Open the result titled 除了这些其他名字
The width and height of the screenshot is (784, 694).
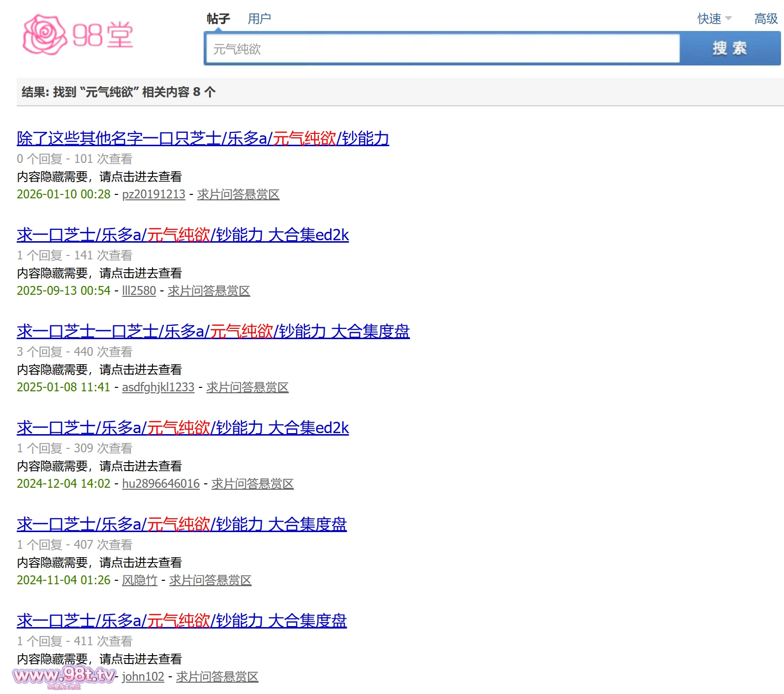coord(203,138)
